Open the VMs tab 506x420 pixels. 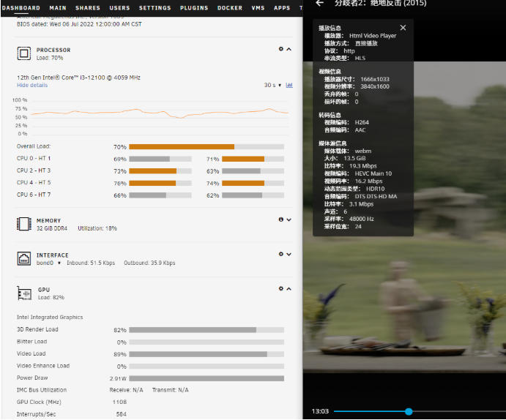click(x=258, y=8)
